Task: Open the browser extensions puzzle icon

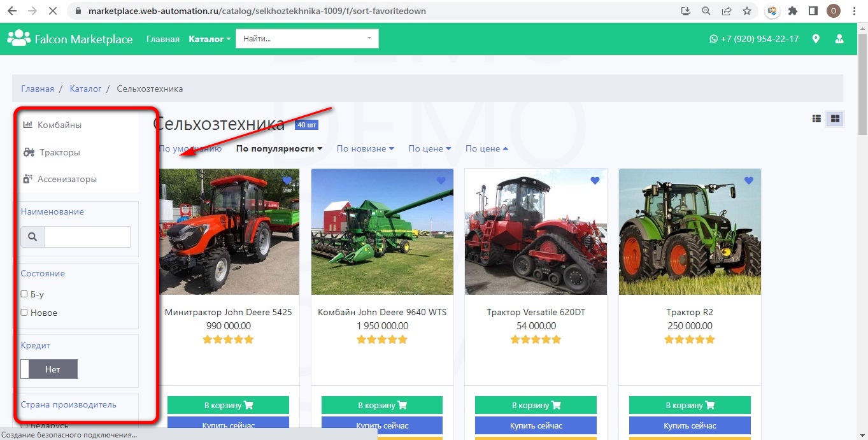Action: point(793,11)
